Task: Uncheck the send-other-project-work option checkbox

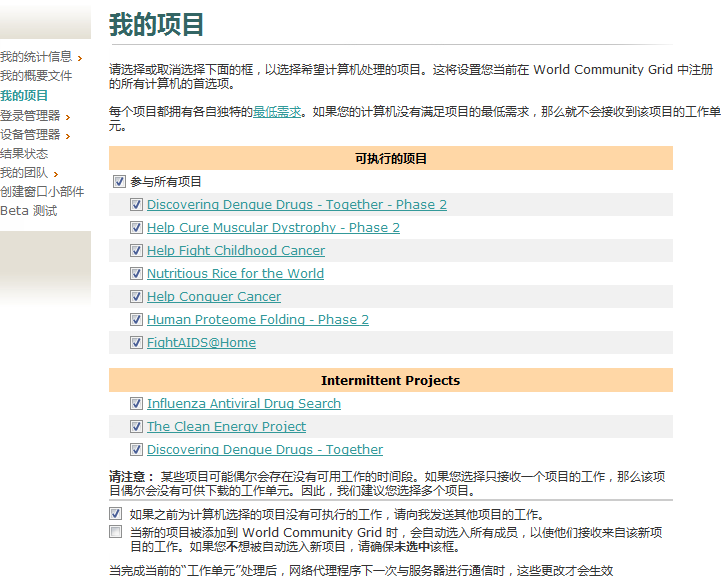Action: (115, 513)
